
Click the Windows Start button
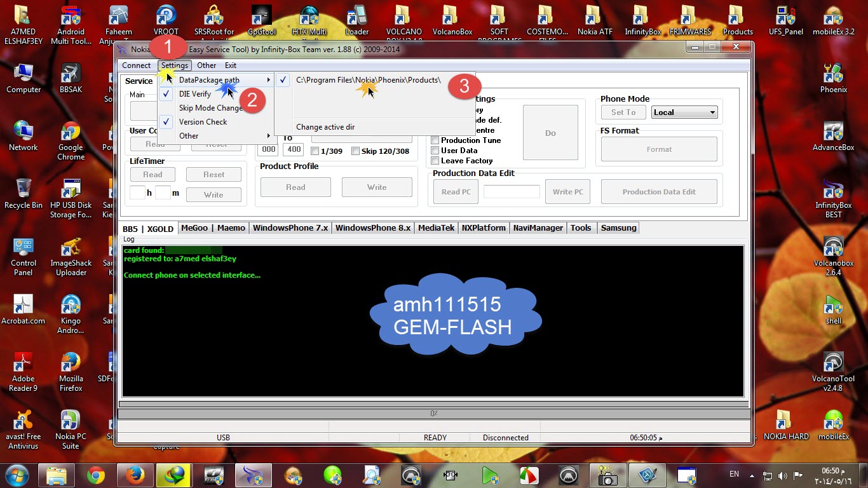point(17,475)
